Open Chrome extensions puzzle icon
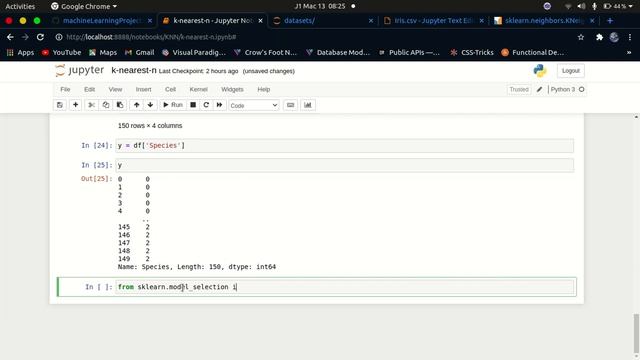Image resolution: width=640 pixels, height=360 pixels. [599, 37]
